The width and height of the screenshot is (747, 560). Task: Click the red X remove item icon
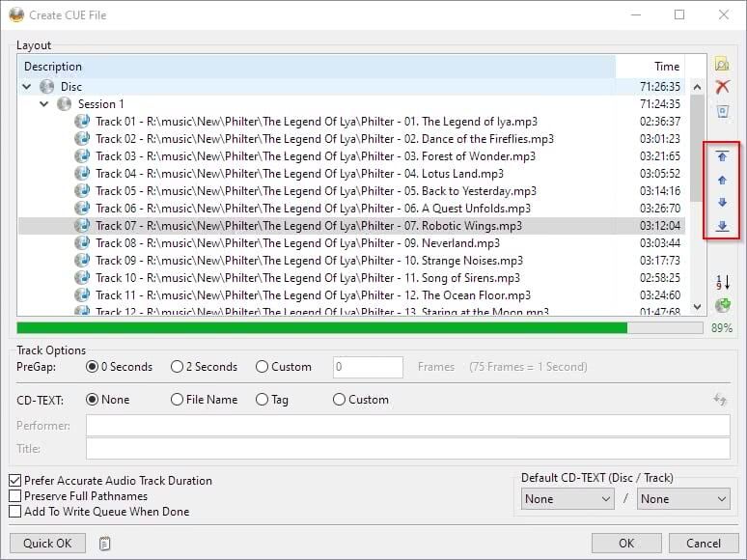click(x=722, y=87)
